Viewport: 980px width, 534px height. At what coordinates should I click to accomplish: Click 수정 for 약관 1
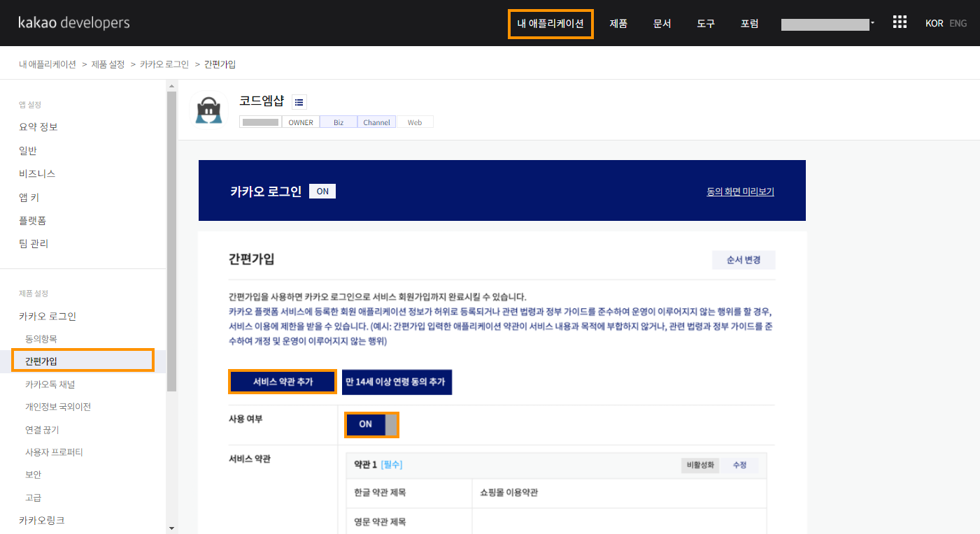pos(740,466)
